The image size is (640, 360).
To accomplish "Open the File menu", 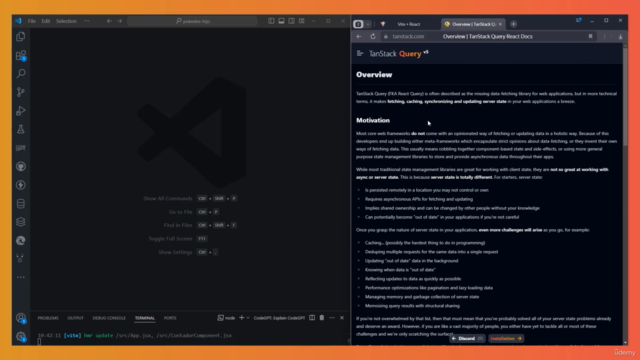I will (x=31, y=21).
